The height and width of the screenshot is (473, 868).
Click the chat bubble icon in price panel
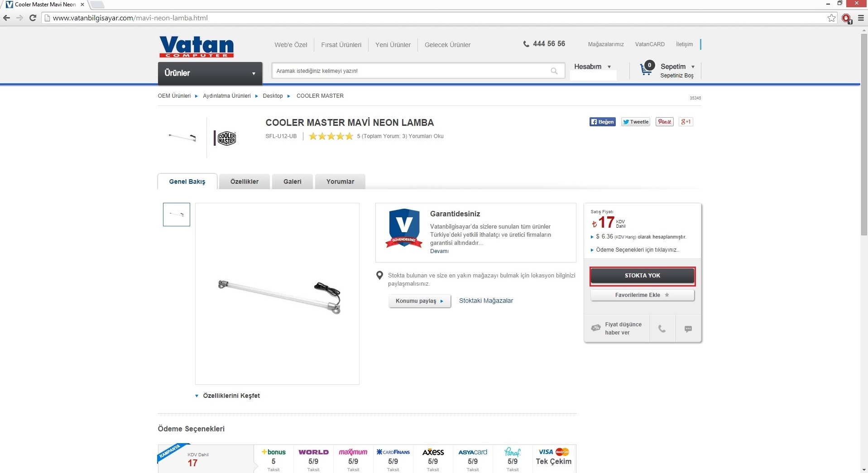(688, 329)
